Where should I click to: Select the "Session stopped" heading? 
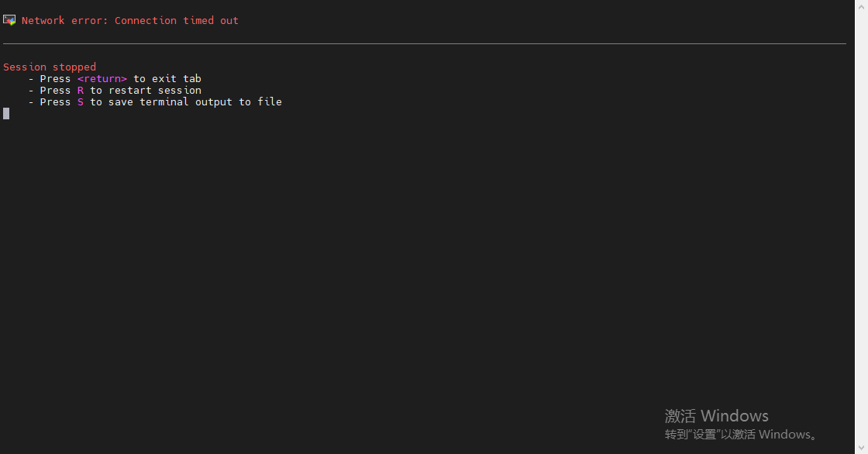coord(50,67)
